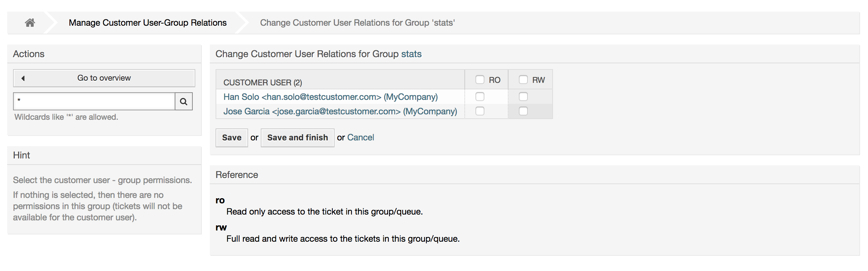
Task: Check RW permission for Han Solo
Action: [523, 96]
